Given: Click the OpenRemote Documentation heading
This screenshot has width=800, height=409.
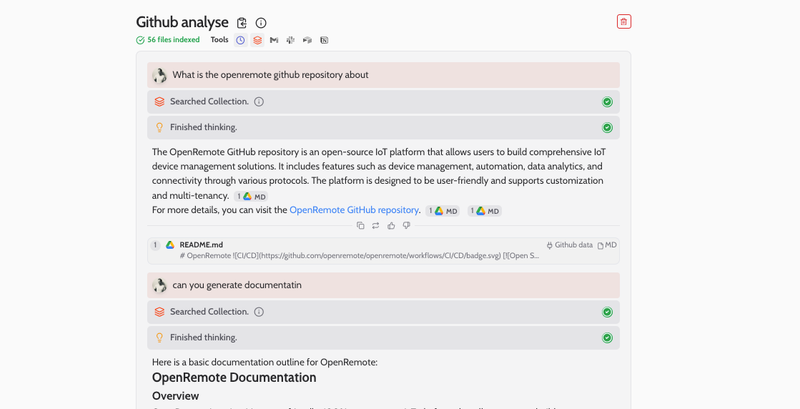Looking at the screenshot, I should pos(234,377).
